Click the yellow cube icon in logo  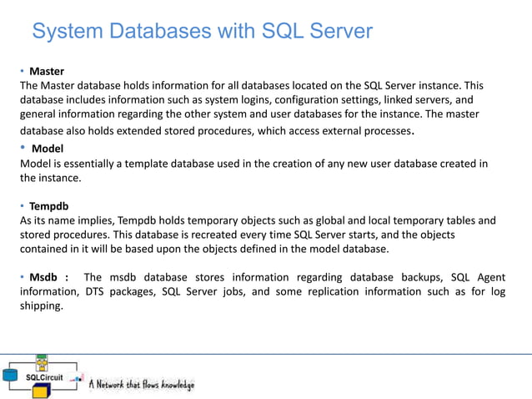click(42, 391)
